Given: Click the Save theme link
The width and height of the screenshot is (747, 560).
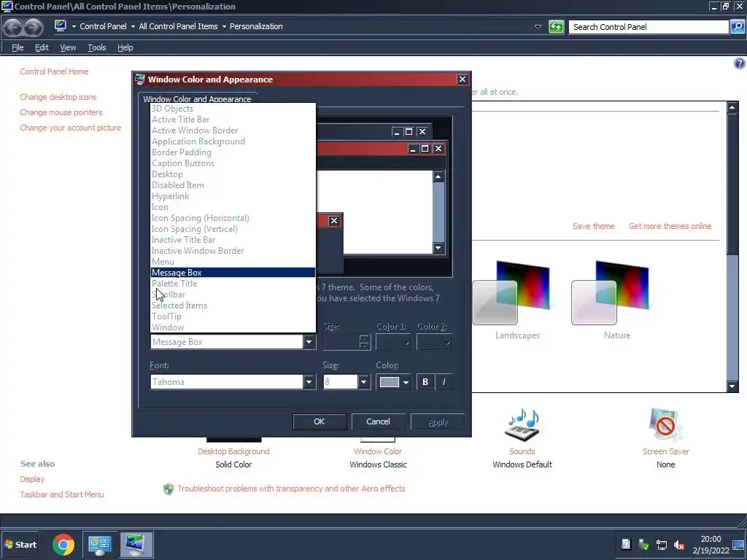Looking at the screenshot, I should pyautogui.click(x=593, y=226).
